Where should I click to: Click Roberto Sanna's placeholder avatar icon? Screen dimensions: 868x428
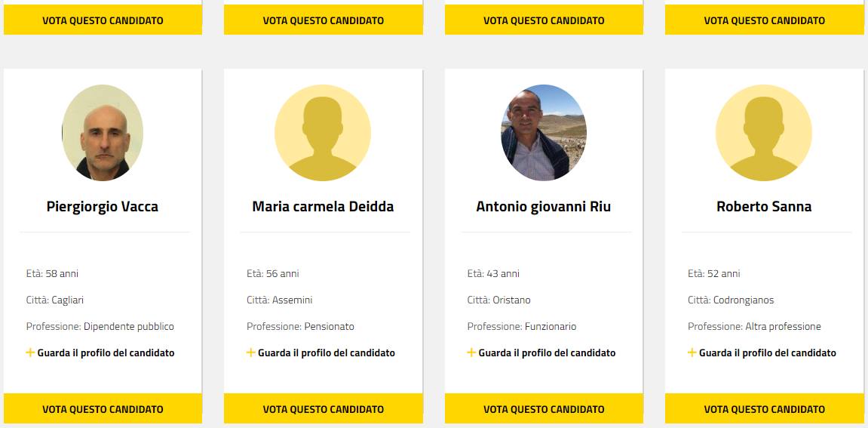[x=764, y=133]
